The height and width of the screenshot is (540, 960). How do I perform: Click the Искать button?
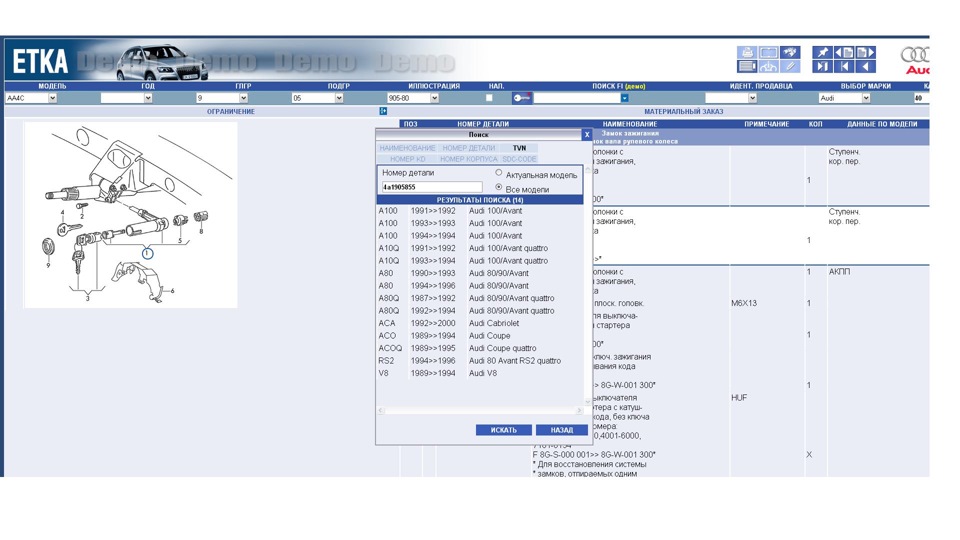point(503,430)
